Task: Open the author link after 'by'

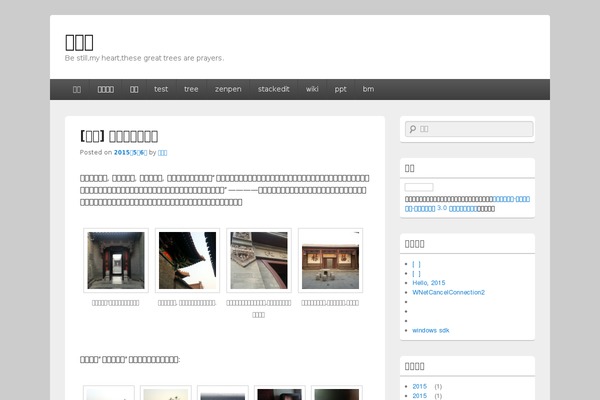Action: click(x=162, y=152)
